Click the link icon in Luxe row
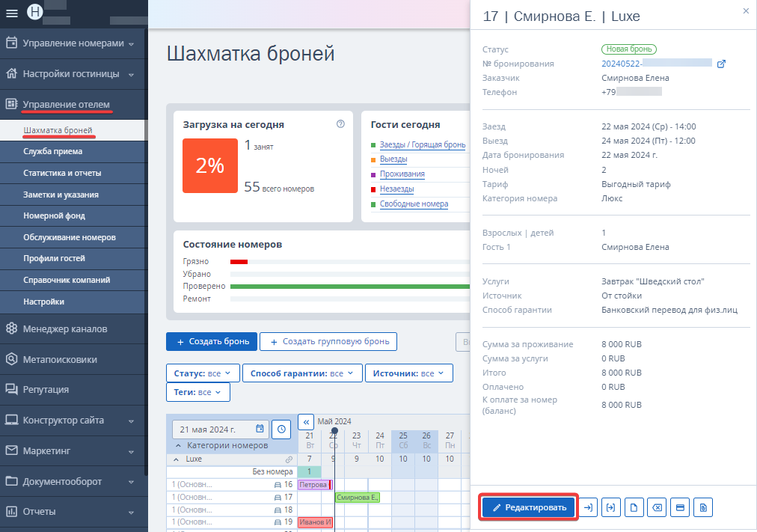This screenshot has width=757, height=532. 289,459
